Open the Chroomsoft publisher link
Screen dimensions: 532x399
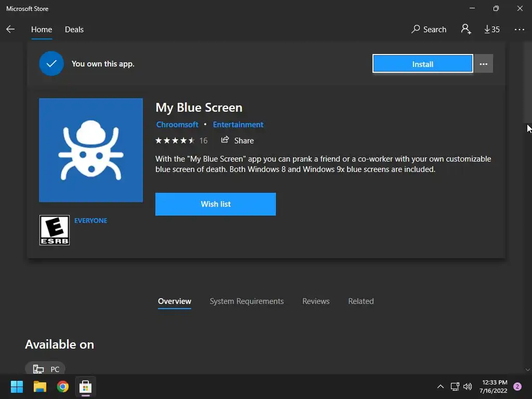[x=177, y=125]
